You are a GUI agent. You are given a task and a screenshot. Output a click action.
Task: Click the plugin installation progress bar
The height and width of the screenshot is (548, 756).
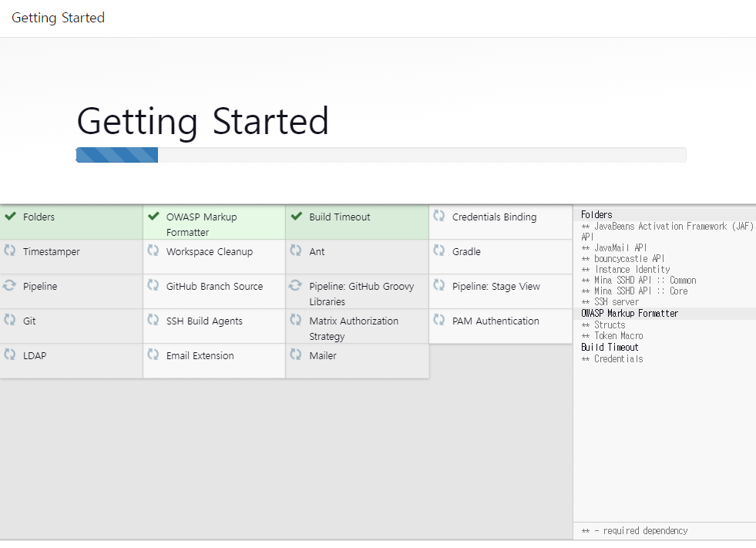coord(381,155)
